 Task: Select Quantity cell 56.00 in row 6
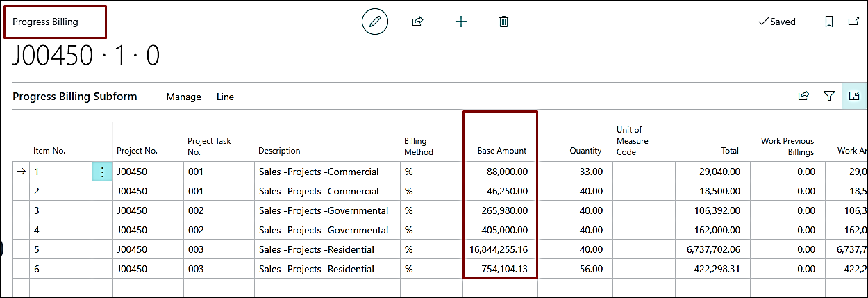[575, 269]
